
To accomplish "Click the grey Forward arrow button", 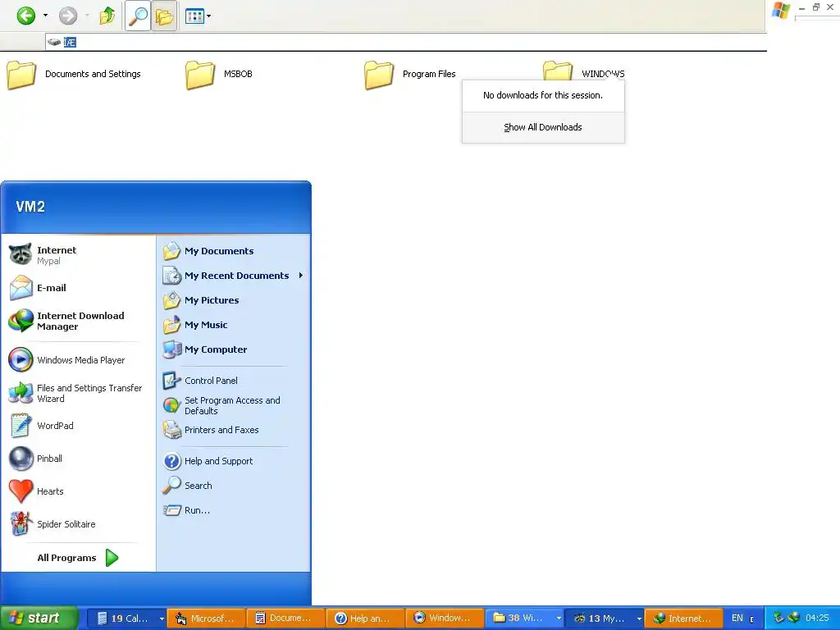I will pos(68,16).
